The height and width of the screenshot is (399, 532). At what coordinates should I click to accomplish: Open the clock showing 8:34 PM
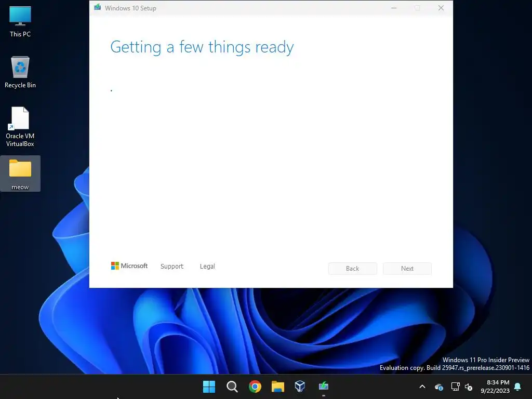[x=495, y=387]
